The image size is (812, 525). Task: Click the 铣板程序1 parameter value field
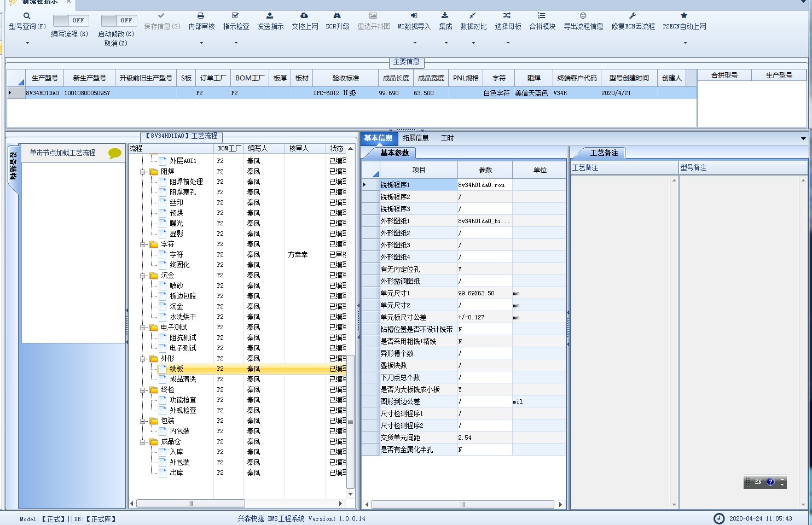(485, 185)
